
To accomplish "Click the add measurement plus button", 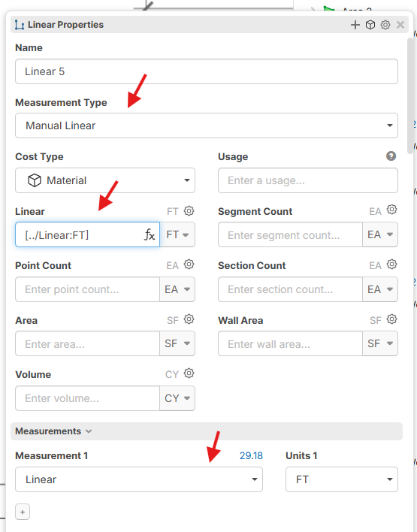I will click(23, 512).
